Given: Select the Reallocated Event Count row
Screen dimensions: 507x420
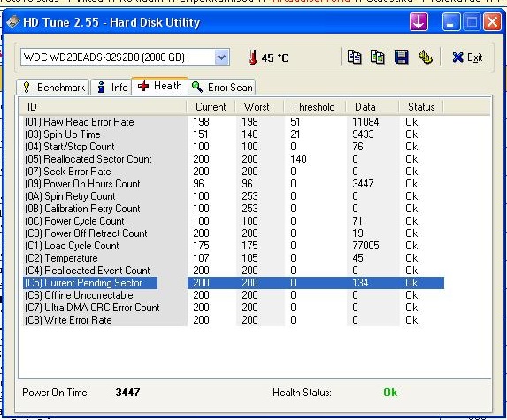Looking at the screenshot, I should (x=233, y=271).
